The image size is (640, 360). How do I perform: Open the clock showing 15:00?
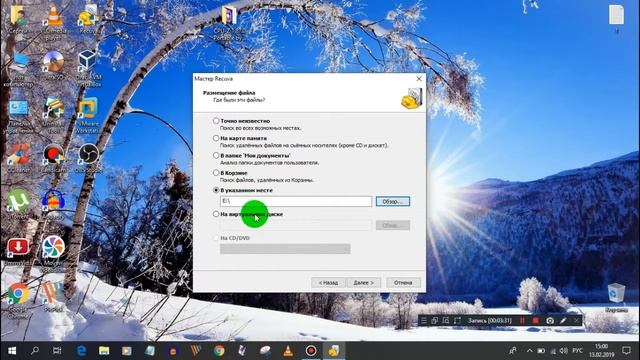[x=602, y=351]
